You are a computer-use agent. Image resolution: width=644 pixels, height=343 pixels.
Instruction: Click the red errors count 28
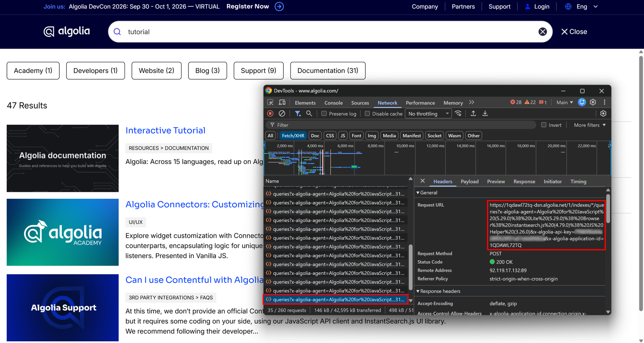point(516,102)
